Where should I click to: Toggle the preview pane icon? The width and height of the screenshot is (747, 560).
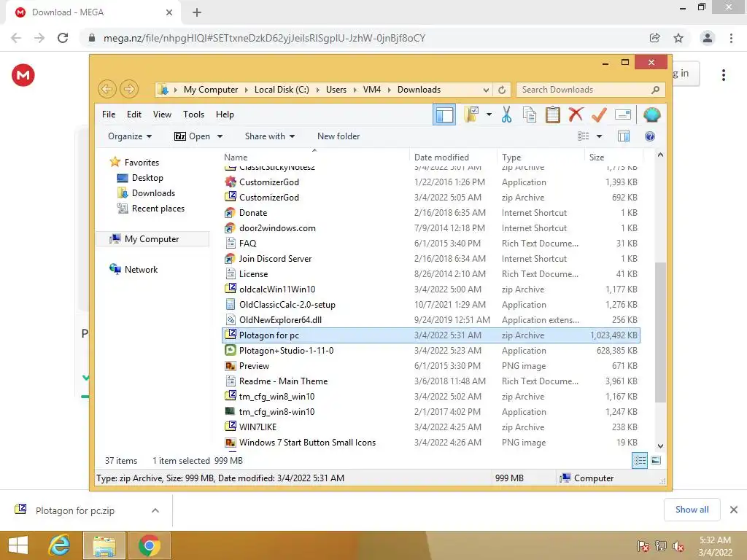[x=623, y=136]
